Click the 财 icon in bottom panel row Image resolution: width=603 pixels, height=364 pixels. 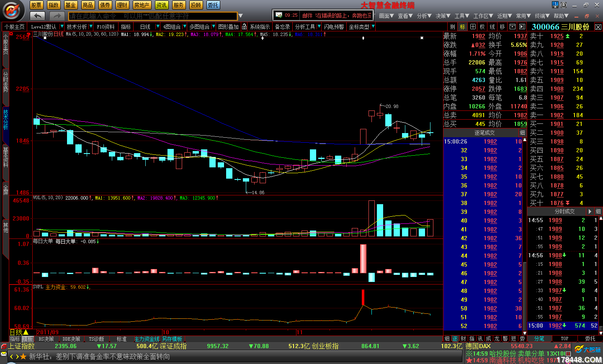tap(463, 338)
